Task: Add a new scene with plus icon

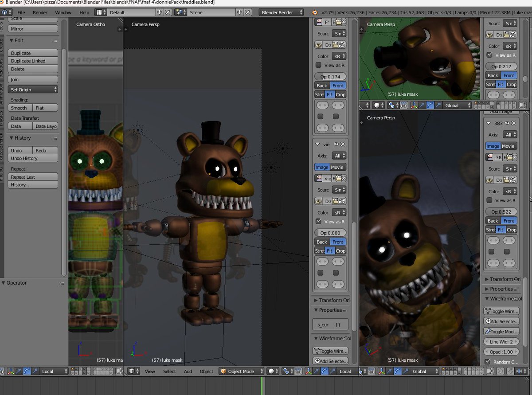Action: (x=240, y=12)
